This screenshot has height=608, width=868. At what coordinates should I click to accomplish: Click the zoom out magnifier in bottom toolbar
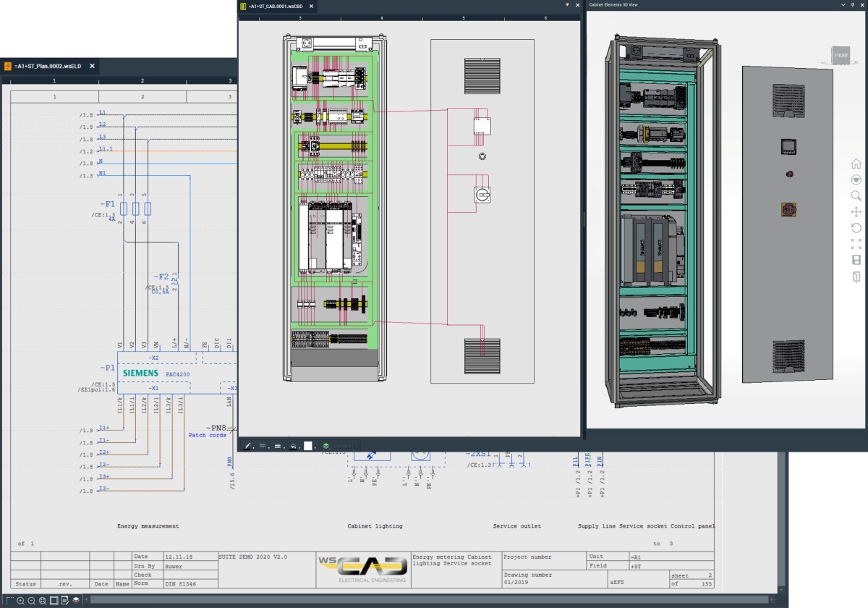point(32,601)
